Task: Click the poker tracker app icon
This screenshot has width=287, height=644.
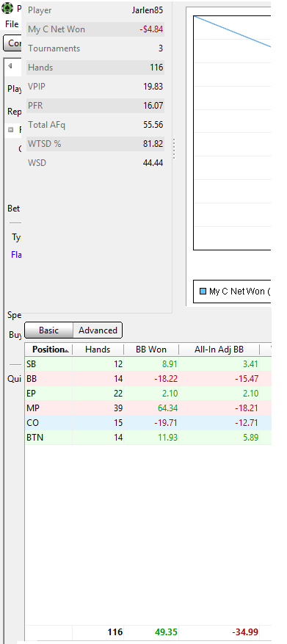Action: click(7, 7)
